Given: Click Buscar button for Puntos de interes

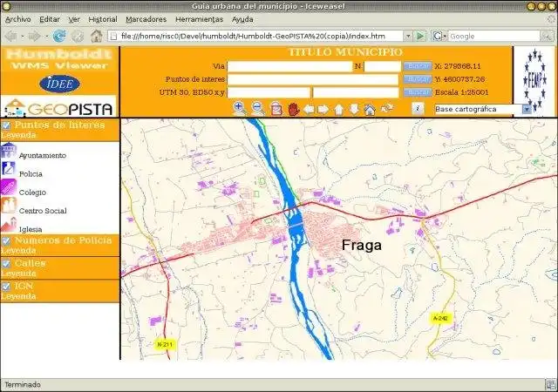Looking at the screenshot, I should (418, 79).
